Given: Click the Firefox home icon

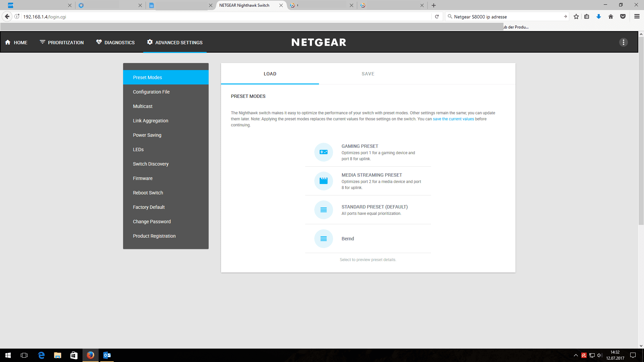Looking at the screenshot, I should [x=611, y=16].
